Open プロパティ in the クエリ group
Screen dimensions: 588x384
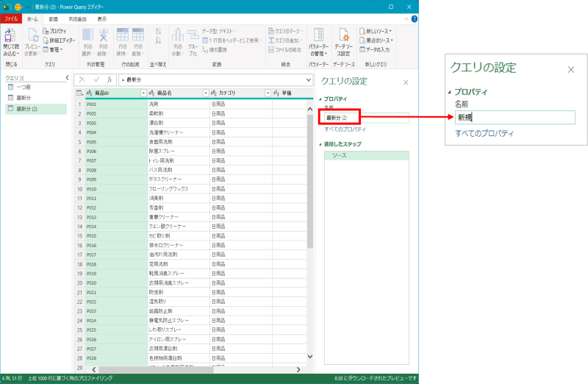click(x=54, y=31)
